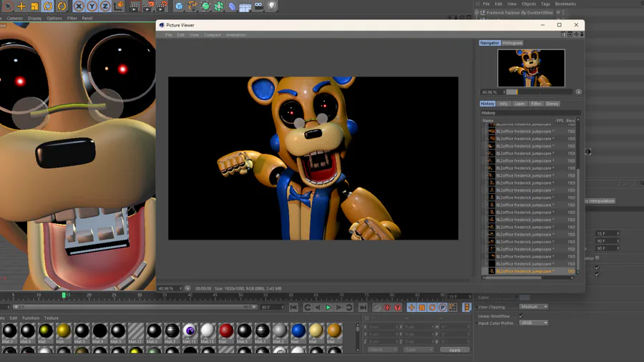
Task: Click the round button beside Navigator zoom slider
Action: [x=578, y=92]
